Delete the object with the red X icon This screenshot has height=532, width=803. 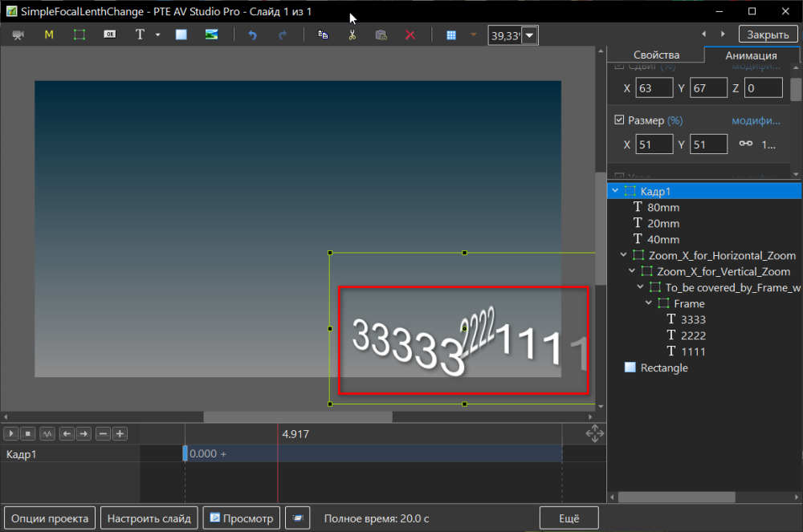(x=410, y=35)
